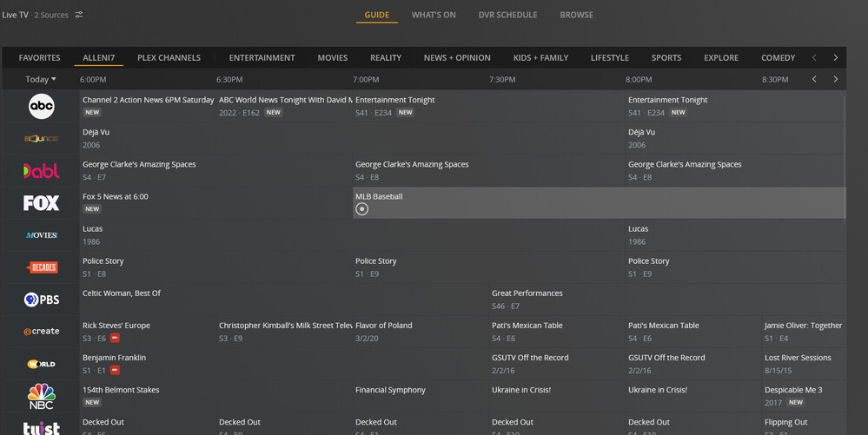The width and height of the screenshot is (868, 435).
Task: Select the News + Opinion category
Action: pos(457,57)
